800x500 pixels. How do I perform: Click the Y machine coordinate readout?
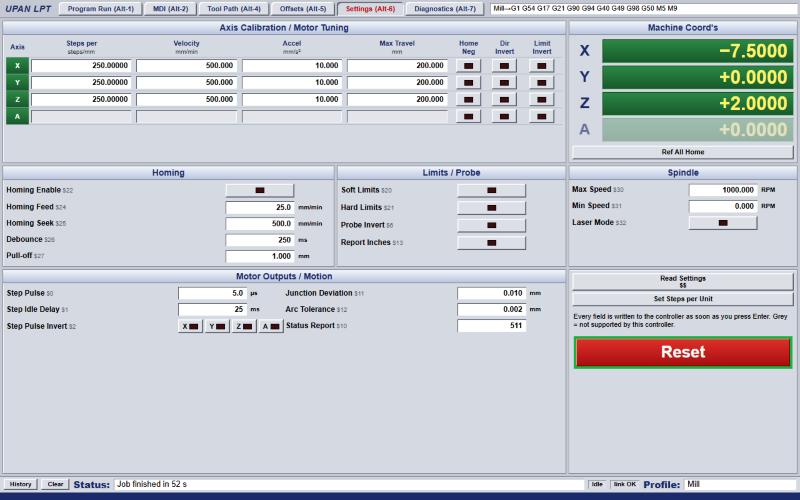tap(698, 78)
